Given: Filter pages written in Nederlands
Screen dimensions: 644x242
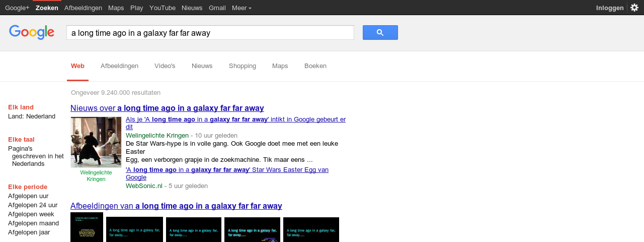Looking at the screenshot, I should coord(36,156).
